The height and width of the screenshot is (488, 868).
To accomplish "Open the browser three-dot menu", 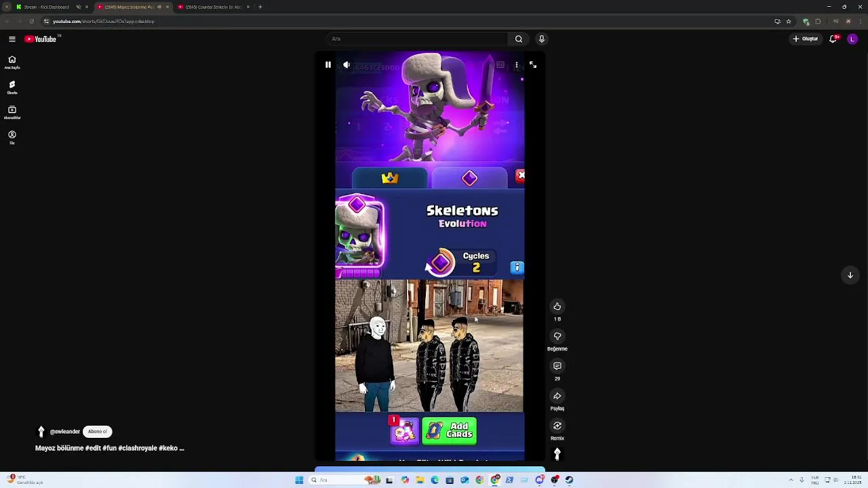I will tap(860, 21).
